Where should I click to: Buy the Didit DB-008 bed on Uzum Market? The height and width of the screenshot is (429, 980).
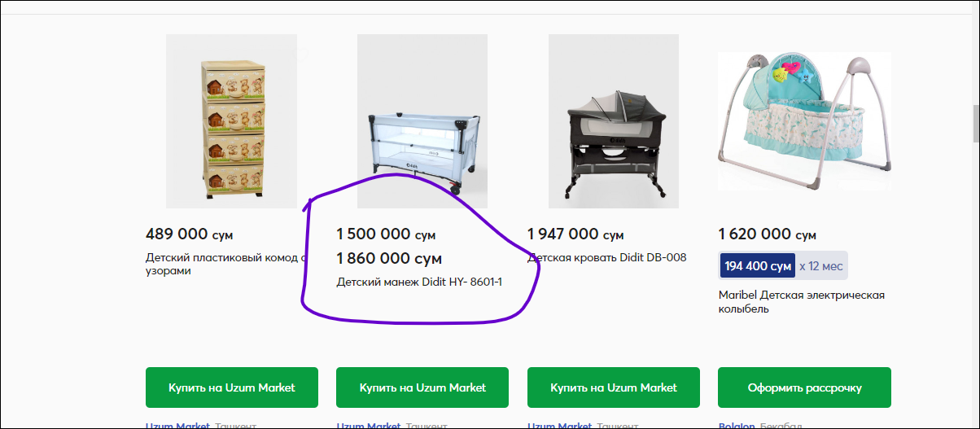pyautogui.click(x=614, y=387)
